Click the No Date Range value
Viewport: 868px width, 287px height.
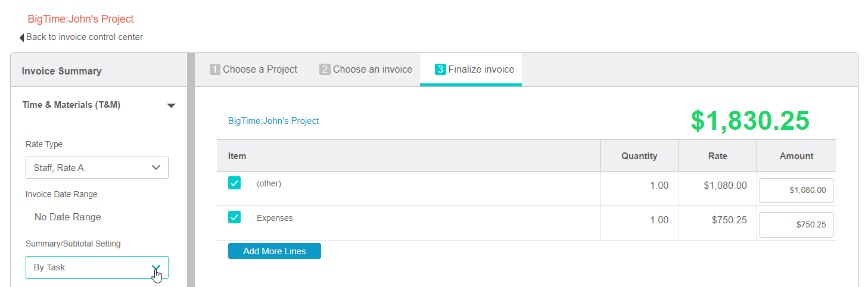pos(68,217)
